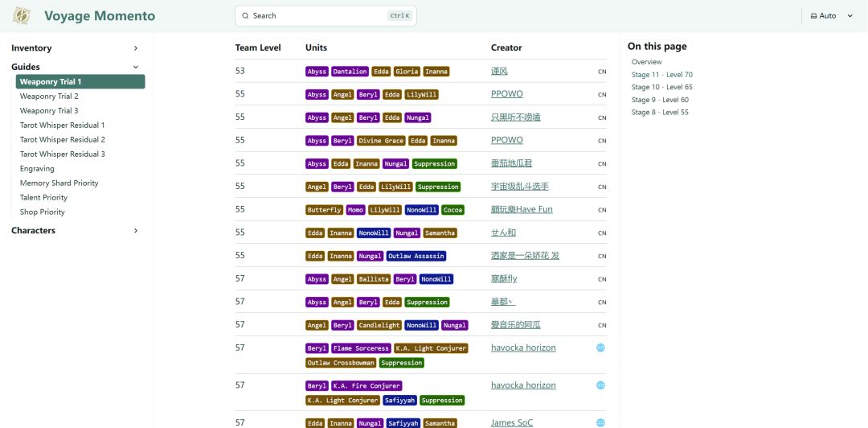Image resolution: width=868 pixels, height=428 pixels.
Task: Open the Auto theme dropdown
Action: click(x=831, y=16)
